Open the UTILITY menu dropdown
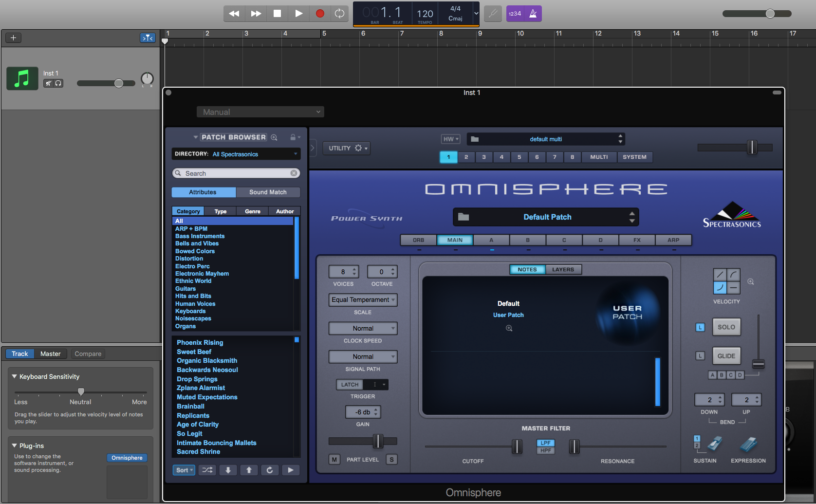 (347, 148)
